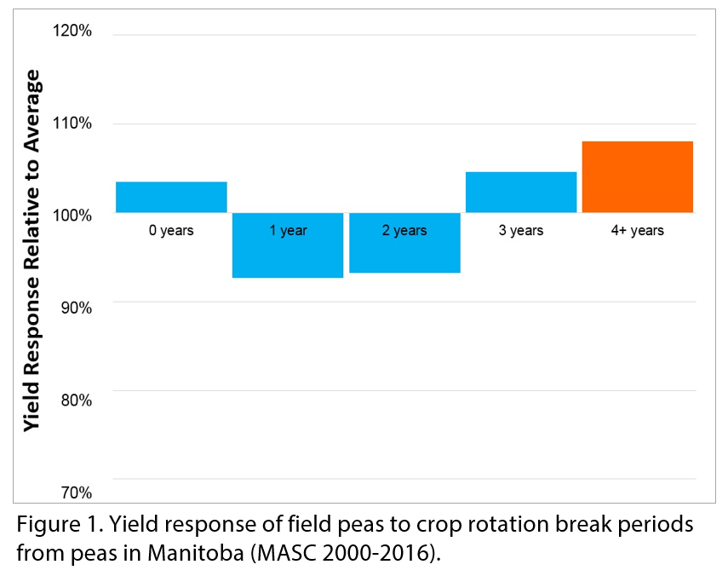
Task: Select the 110% y-axis tick label
Action: (72, 124)
